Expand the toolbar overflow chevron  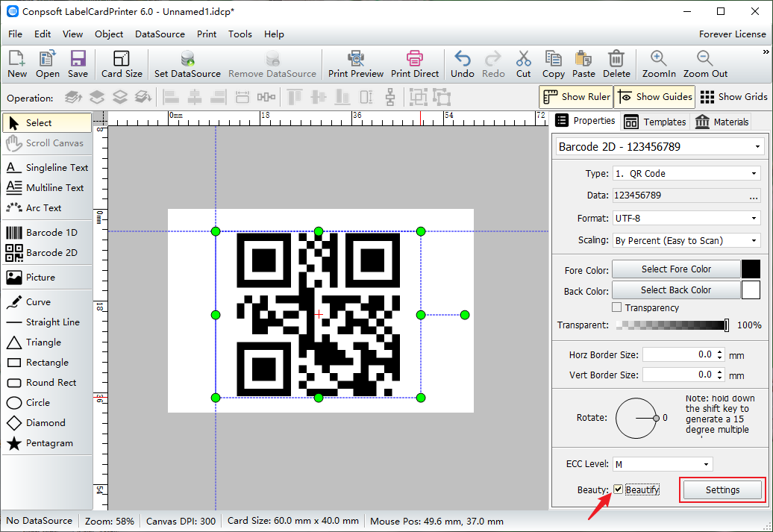coord(766,51)
